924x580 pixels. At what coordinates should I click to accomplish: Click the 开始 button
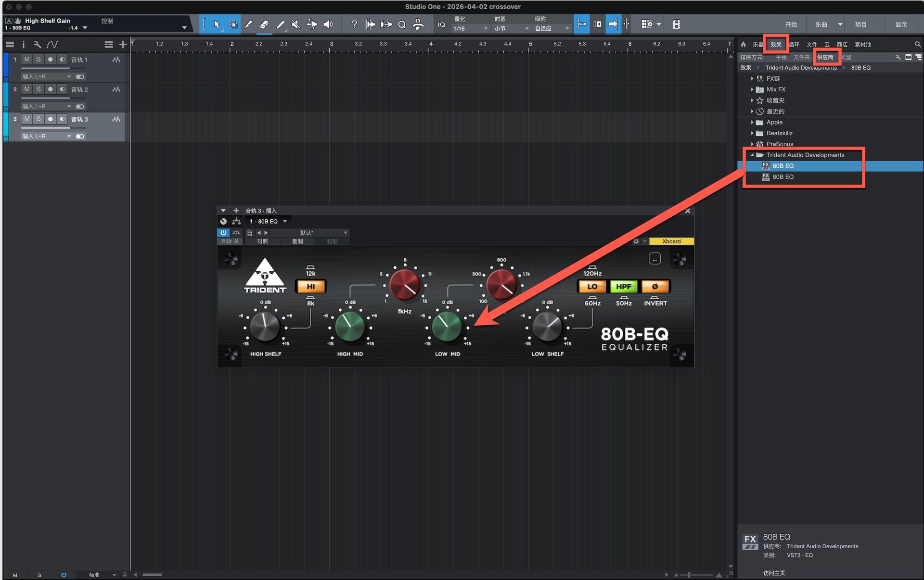click(x=791, y=25)
